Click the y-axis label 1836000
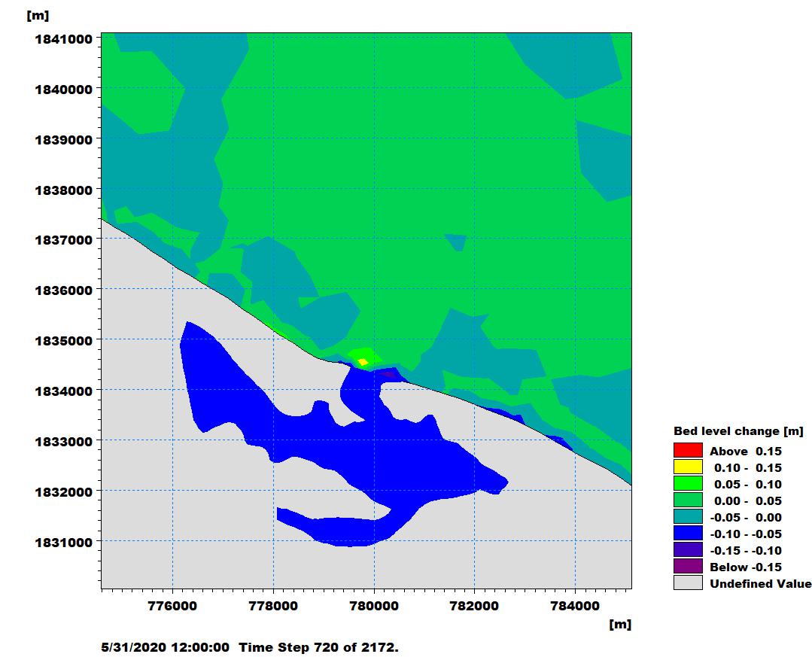Image resolution: width=812 pixels, height=657 pixels. coord(64,290)
